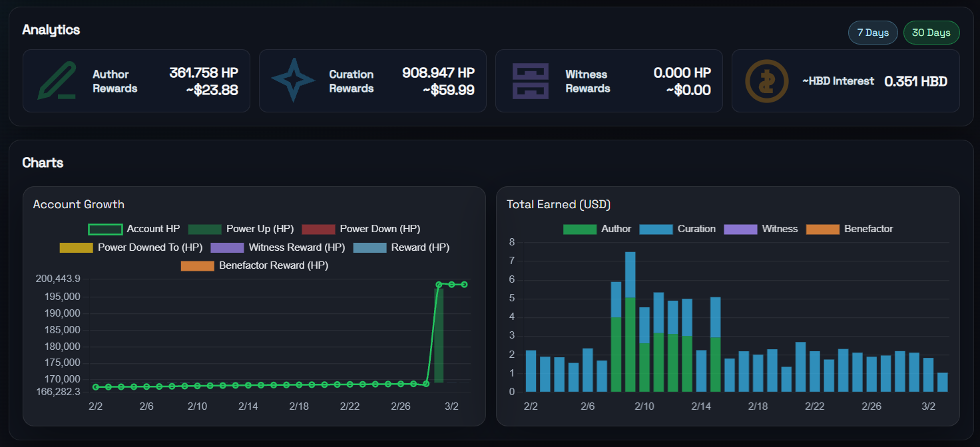The height and width of the screenshot is (447, 980).
Task: Click the Curation Rewards star icon
Action: [x=293, y=81]
